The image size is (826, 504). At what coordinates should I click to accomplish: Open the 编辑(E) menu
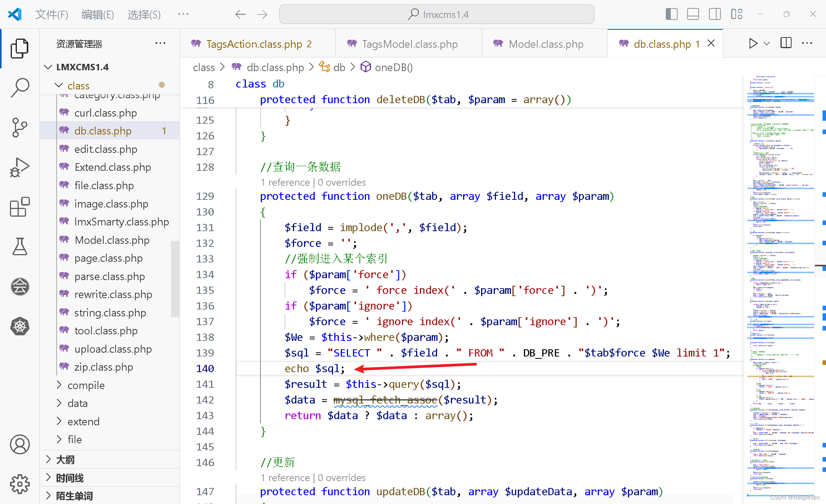click(98, 15)
